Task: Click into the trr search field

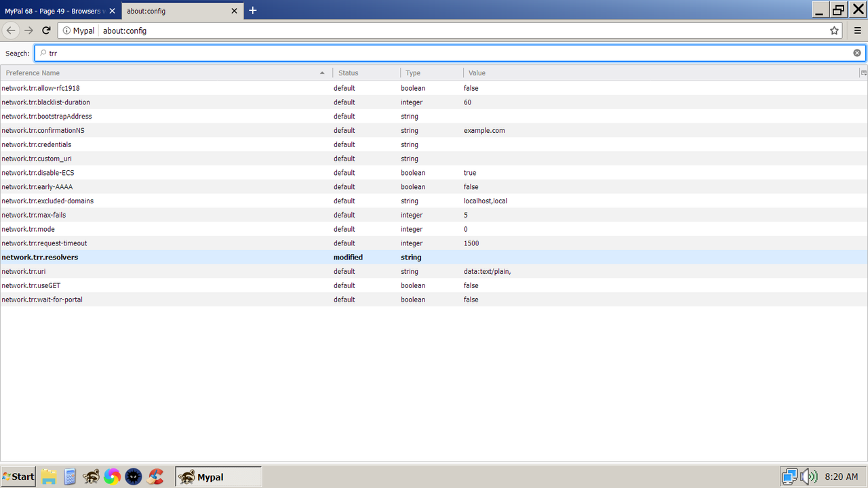Action: (449, 53)
